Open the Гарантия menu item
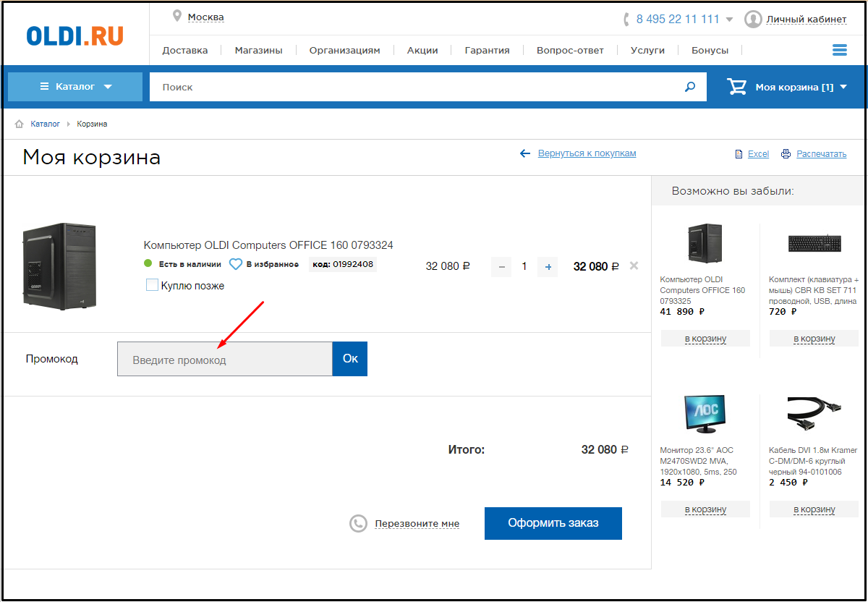This screenshot has width=868, height=602. [488, 50]
